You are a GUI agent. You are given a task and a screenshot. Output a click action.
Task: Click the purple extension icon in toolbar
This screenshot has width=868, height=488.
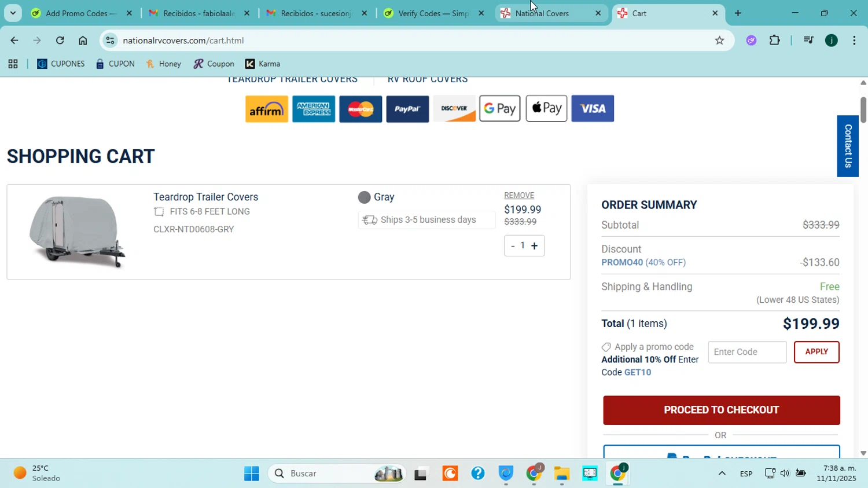click(751, 41)
